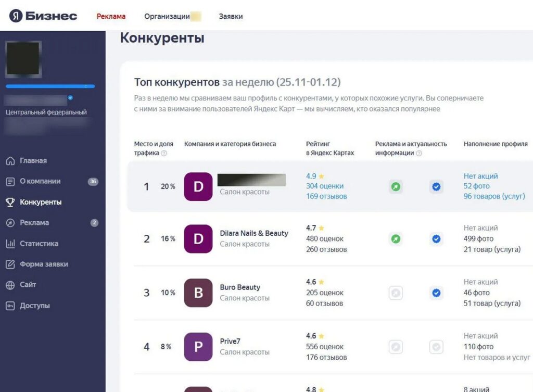Image resolution: width=533 pixels, height=392 pixels.
Task: Open Главная via the home icon
Action: click(10, 161)
